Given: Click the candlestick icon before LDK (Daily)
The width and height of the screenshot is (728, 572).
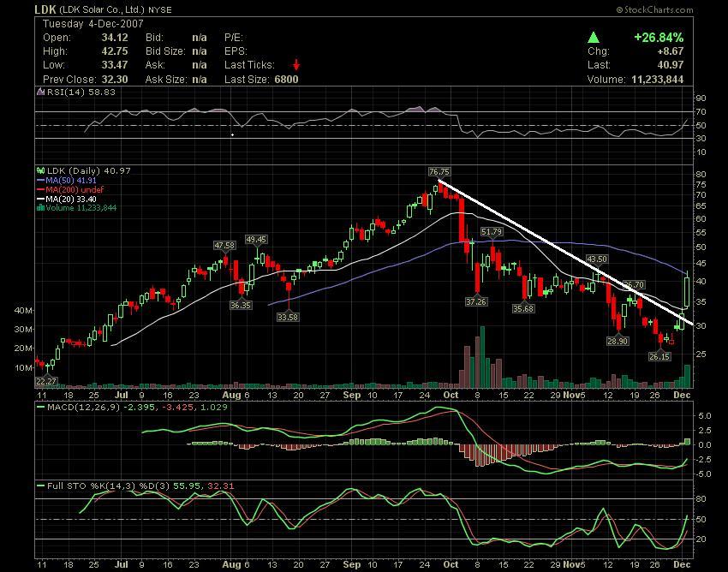Looking at the screenshot, I should click(41, 171).
